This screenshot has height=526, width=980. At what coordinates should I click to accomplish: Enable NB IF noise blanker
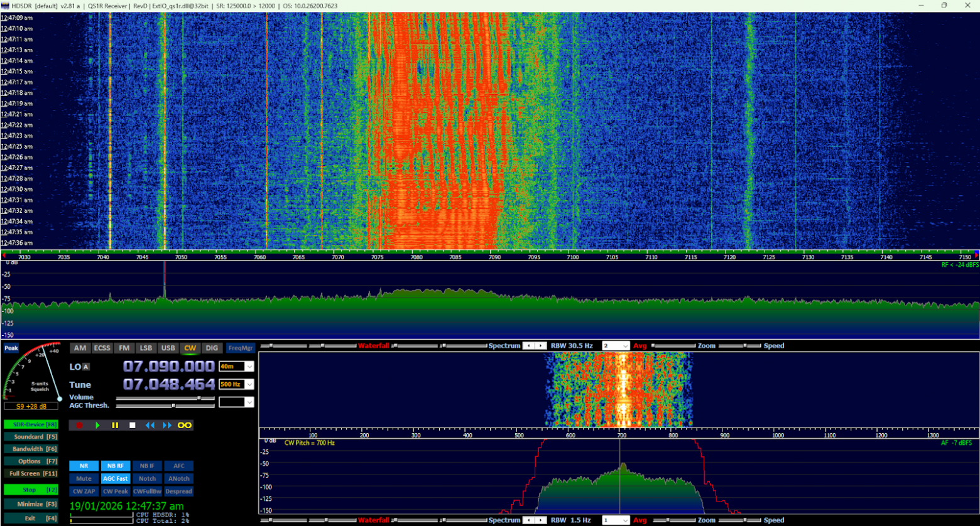point(147,466)
